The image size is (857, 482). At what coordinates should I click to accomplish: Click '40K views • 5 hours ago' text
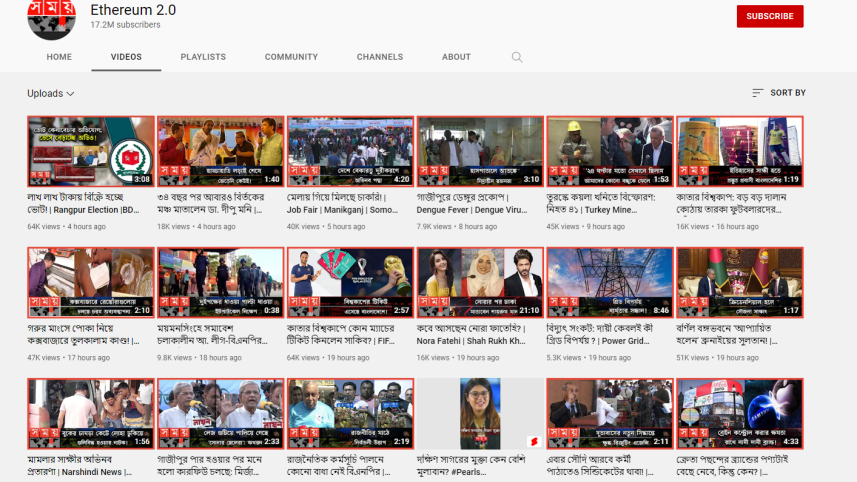pos(326,226)
